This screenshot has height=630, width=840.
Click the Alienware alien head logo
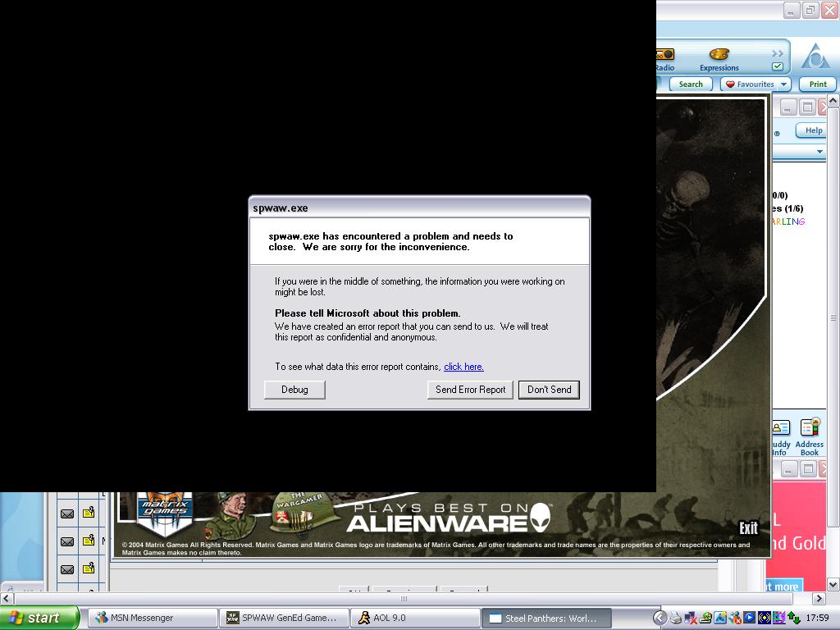[x=541, y=517]
